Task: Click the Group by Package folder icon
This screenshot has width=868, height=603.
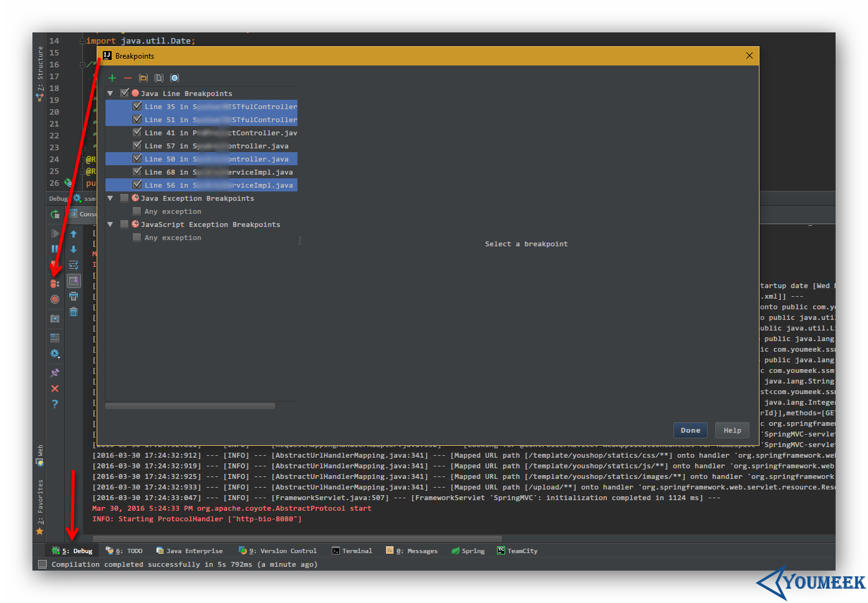Action: (143, 78)
